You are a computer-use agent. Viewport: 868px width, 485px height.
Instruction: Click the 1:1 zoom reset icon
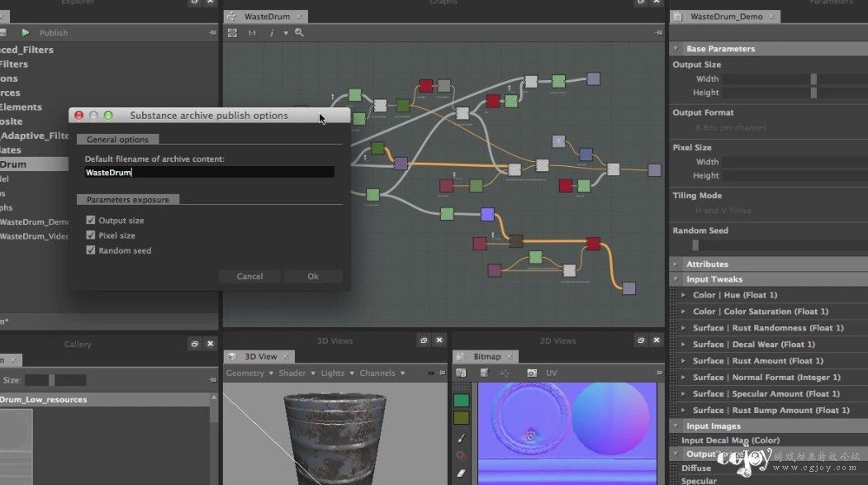click(252, 33)
